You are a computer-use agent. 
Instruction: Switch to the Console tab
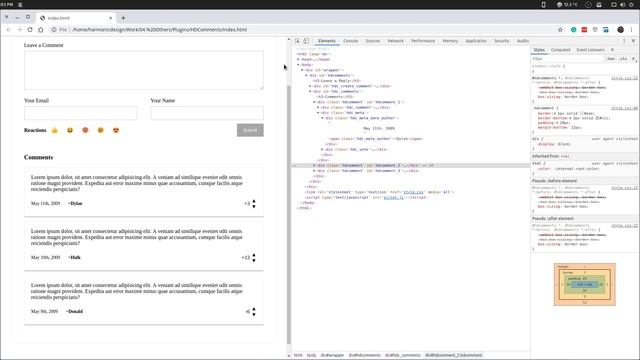coord(350,41)
